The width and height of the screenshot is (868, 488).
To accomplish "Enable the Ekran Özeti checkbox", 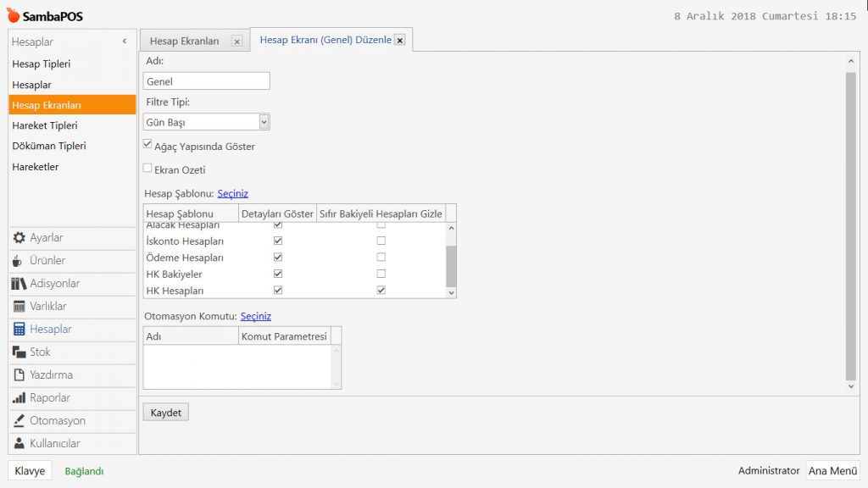I will (148, 169).
